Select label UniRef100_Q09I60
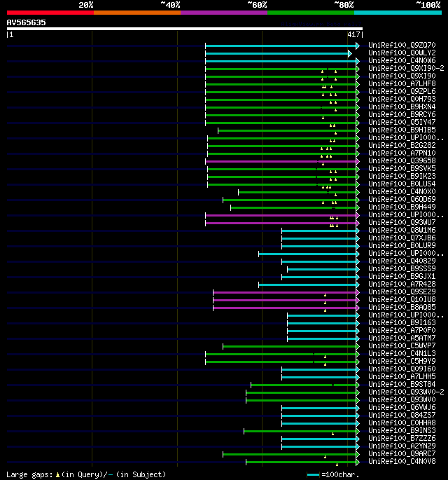Image resolution: width=448 pixels, height=480 pixels. pyautogui.click(x=402, y=369)
